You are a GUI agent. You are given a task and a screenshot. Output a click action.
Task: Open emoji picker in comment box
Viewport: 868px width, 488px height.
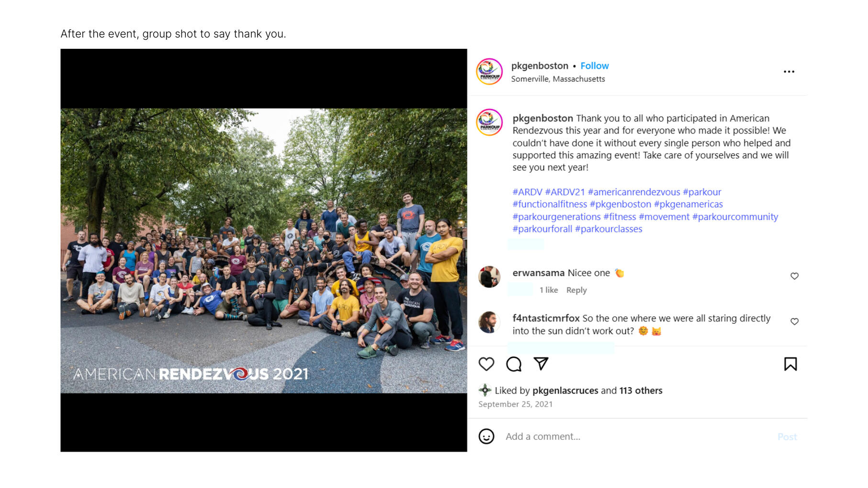[486, 436]
